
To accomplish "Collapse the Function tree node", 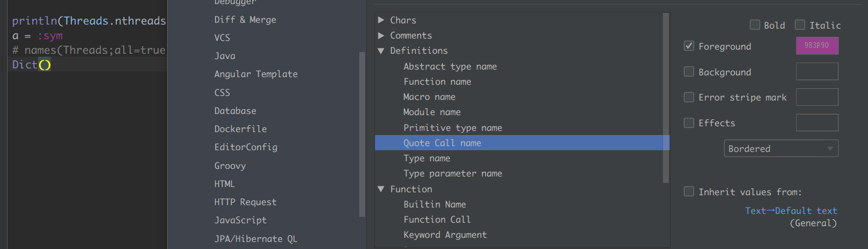I will [381, 189].
